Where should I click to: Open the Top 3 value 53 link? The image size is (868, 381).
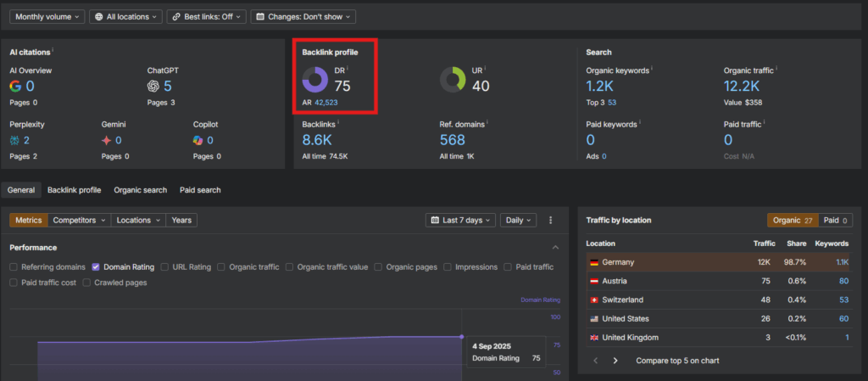point(612,103)
